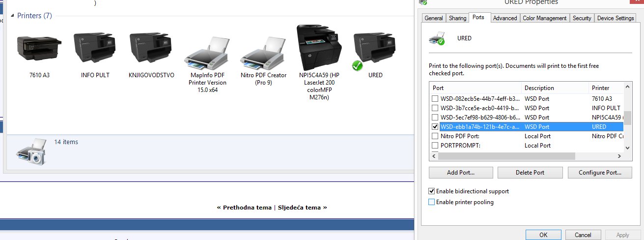Check the WSD-5ec7ef98 port checkbox

[435, 117]
